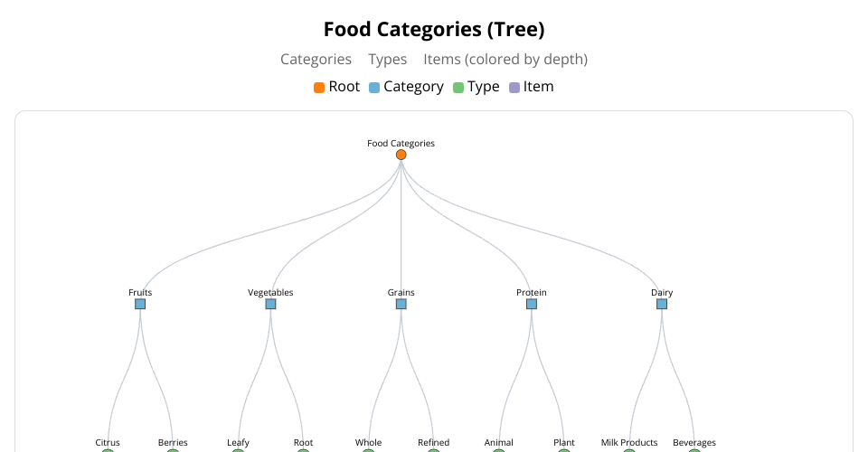
Task: Click the Protein category square node
Action: tap(532, 305)
